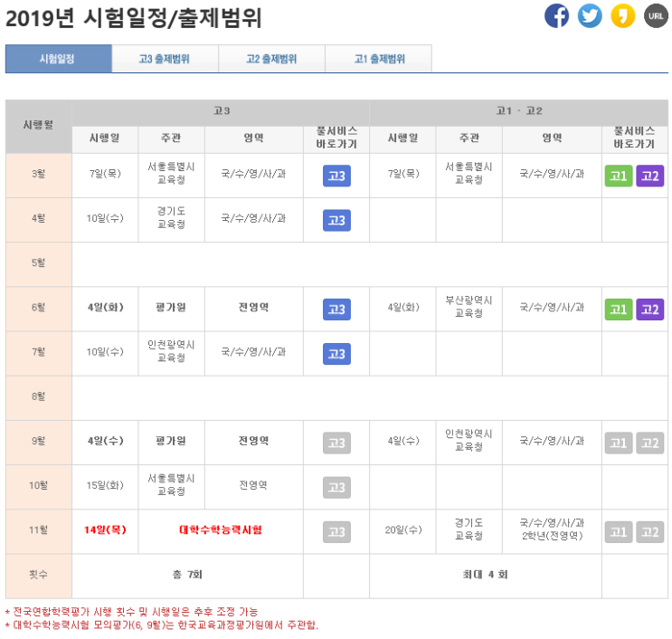Click the footnote about 전국연합학력평가 시행 횟수
This screenshot has height=639, width=672.
pyautogui.click(x=131, y=612)
